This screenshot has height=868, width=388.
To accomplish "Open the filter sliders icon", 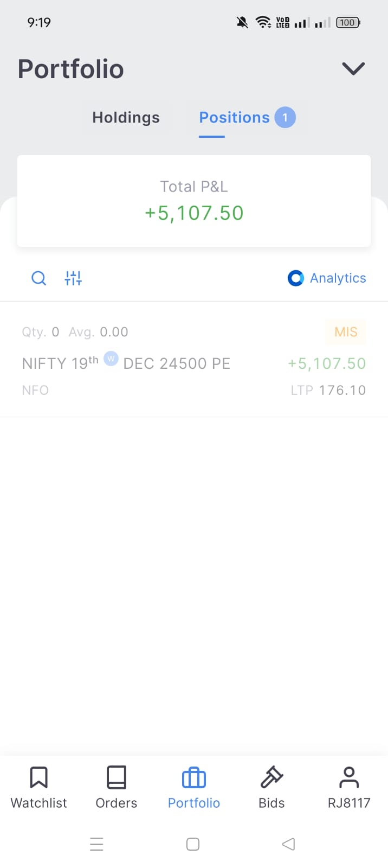I will [73, 278].
